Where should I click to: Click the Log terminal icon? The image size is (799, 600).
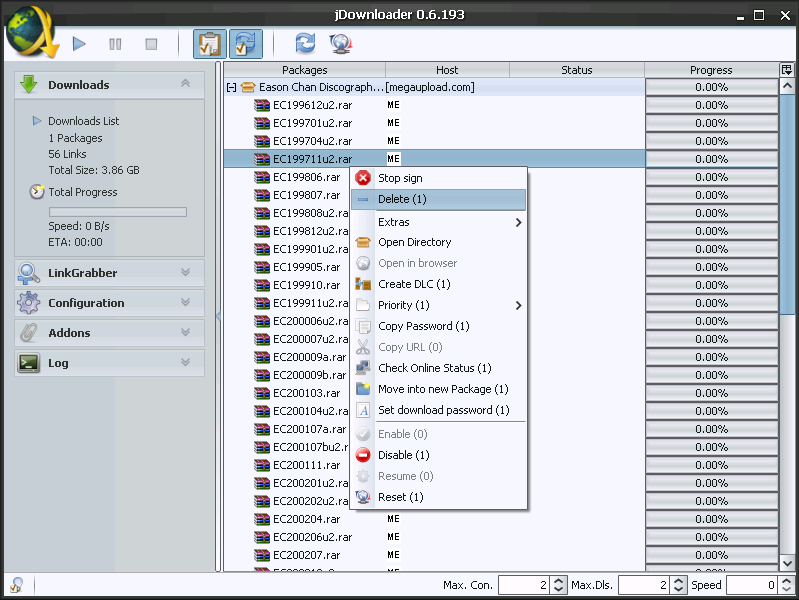[29, 362]
